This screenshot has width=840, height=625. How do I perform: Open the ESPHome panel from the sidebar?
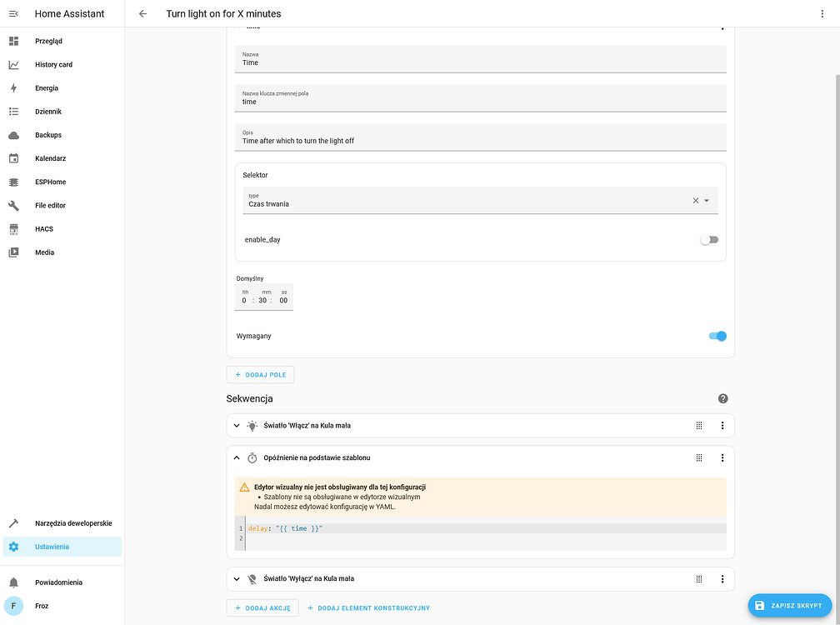(50, 182)
